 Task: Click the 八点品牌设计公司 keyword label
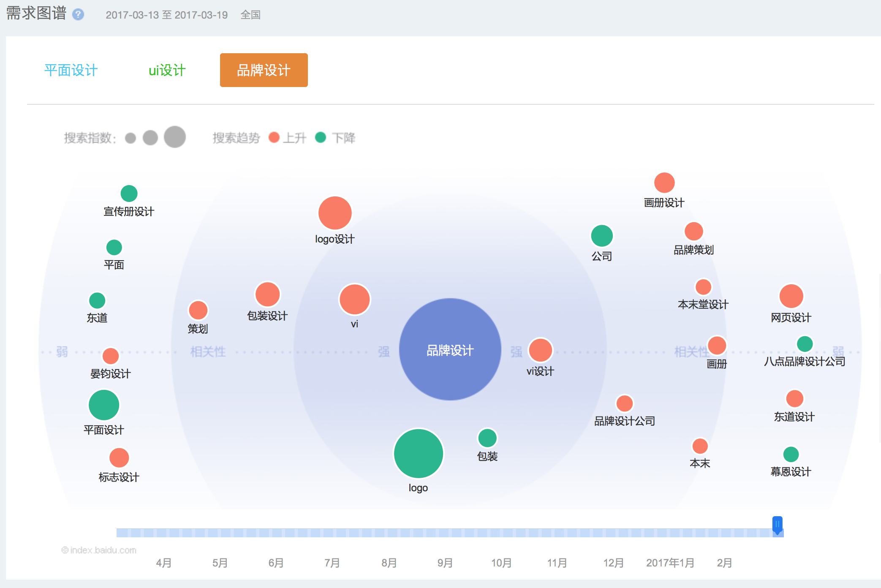[804, 362]
